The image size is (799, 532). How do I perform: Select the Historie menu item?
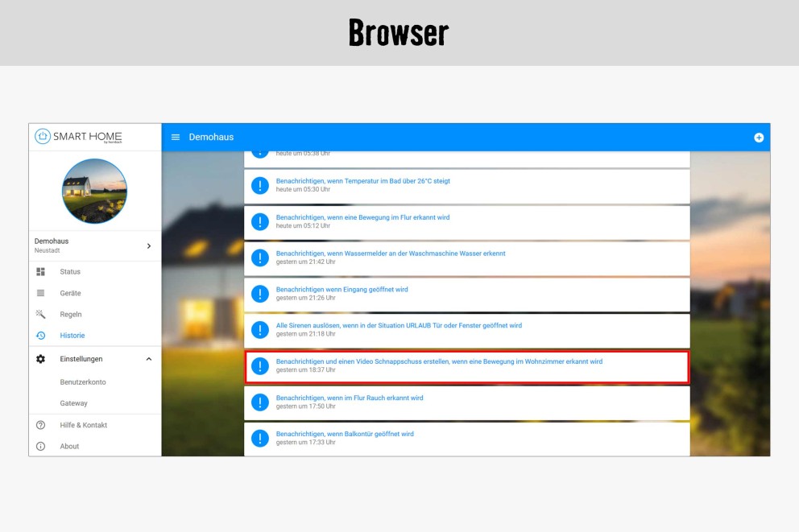[x=72, y=336]
